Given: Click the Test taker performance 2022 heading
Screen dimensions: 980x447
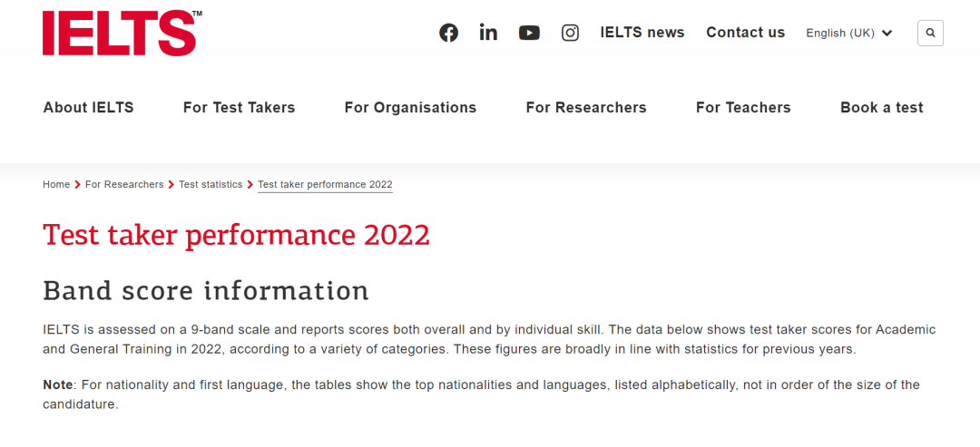Looking at the screenshot, I should [x=236, y=236].
